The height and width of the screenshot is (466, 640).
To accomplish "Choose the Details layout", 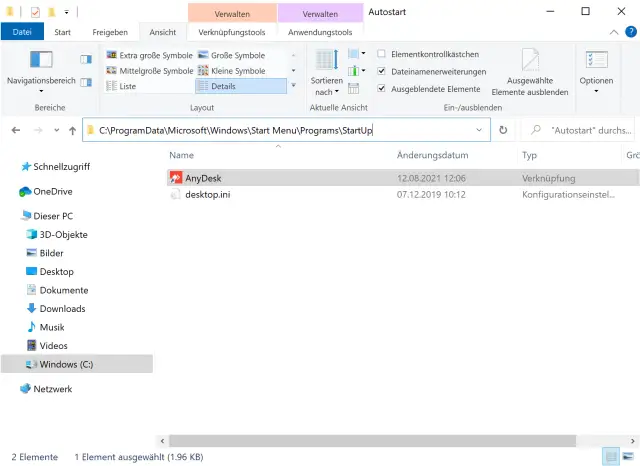I will tap(241, 86).
